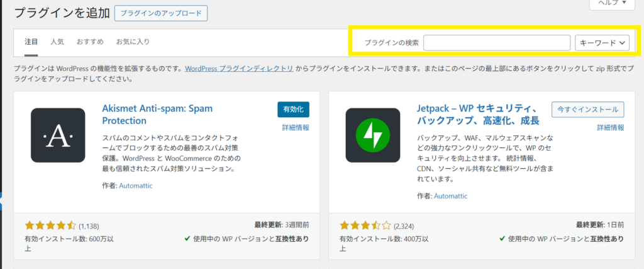Open the ヘルプ dropdown at the top

tap(613, 3)
